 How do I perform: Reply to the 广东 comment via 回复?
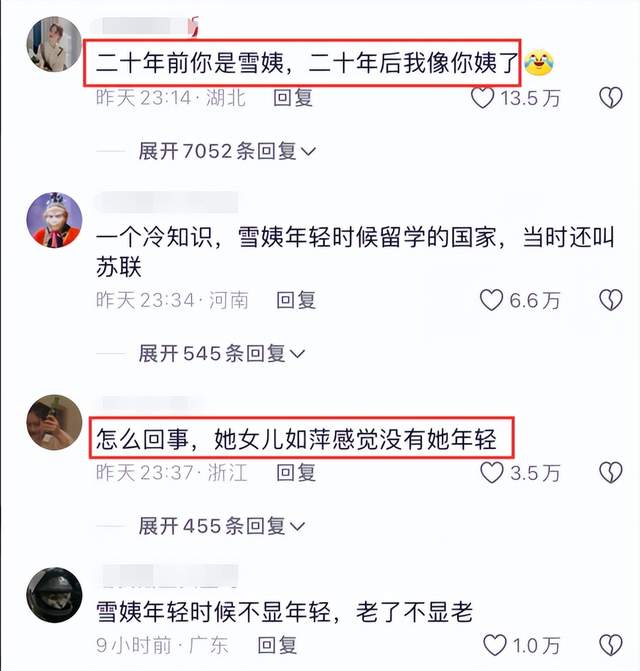[x=277, y=645]
